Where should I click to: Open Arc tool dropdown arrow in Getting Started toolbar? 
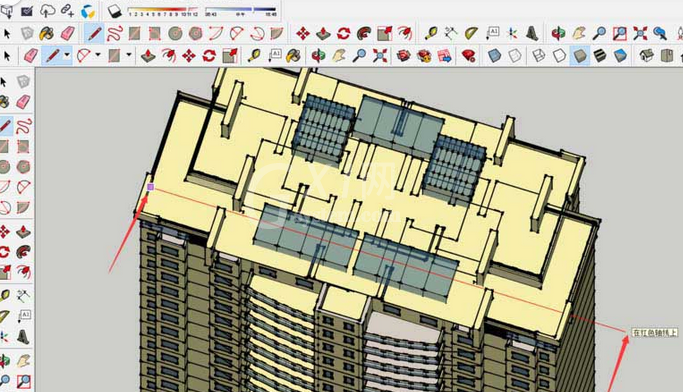tap(98, 55)
